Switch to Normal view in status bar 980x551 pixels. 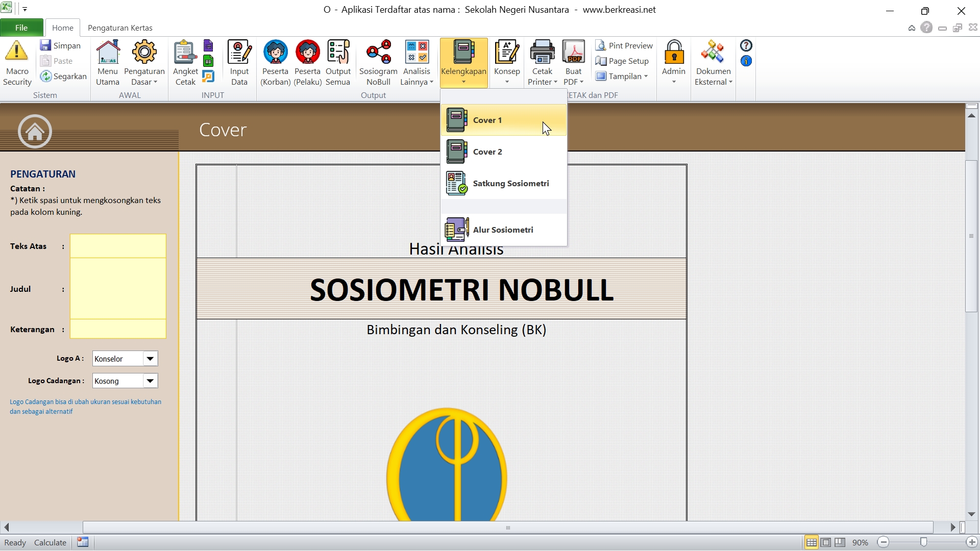click(x=811, y=542)
